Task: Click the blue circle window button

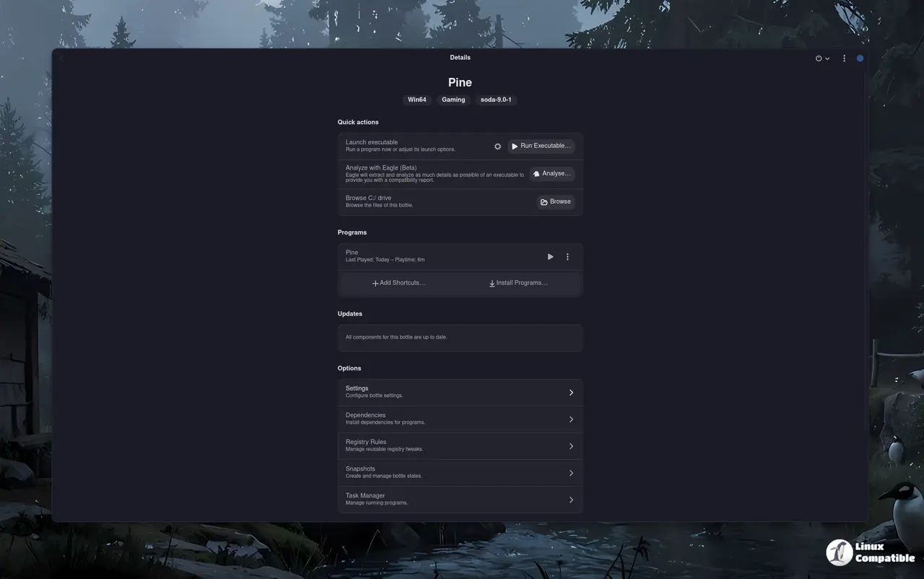Action: [x=860, y=58]
